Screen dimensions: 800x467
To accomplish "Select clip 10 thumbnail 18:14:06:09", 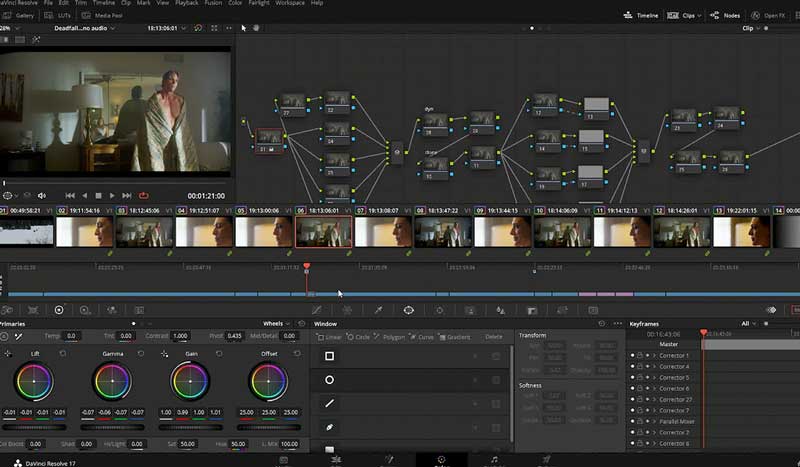I will pyautogui.click(x=562, y=232).
